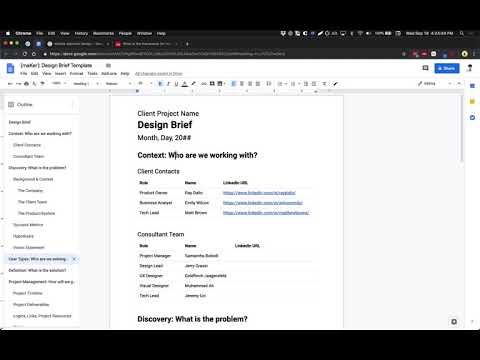Click the increase indent icon
The width and height of the screenshot is (480, 360).
314,84
